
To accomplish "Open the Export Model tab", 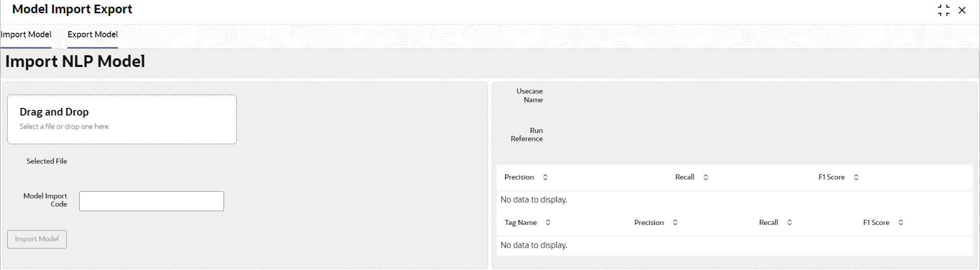I will 92,35.
